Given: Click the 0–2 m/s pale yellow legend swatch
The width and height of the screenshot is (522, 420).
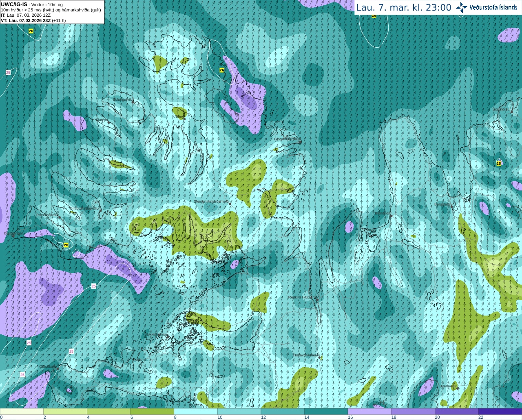Looking at the screenshot, I should pyautogui.click(x=22, y=411).
